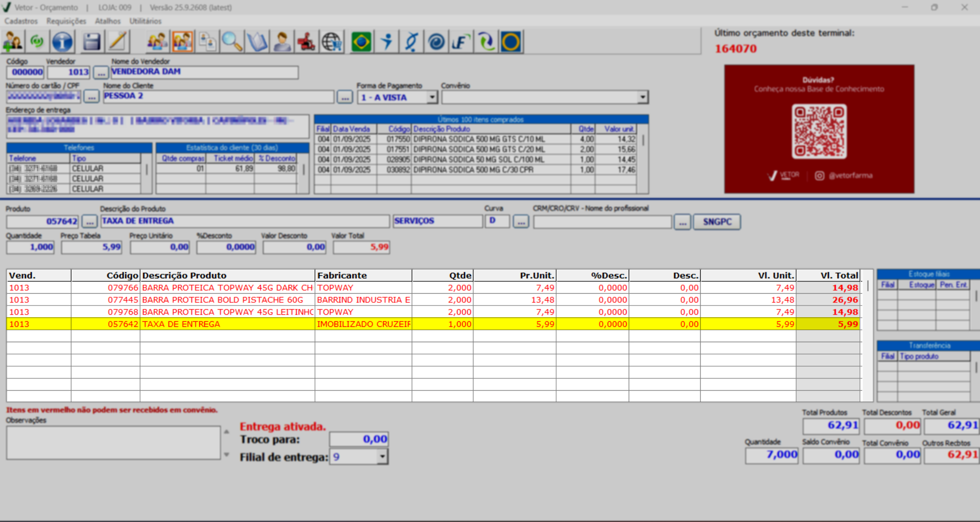Click the add customer icon in toolbar

[13, 42]
